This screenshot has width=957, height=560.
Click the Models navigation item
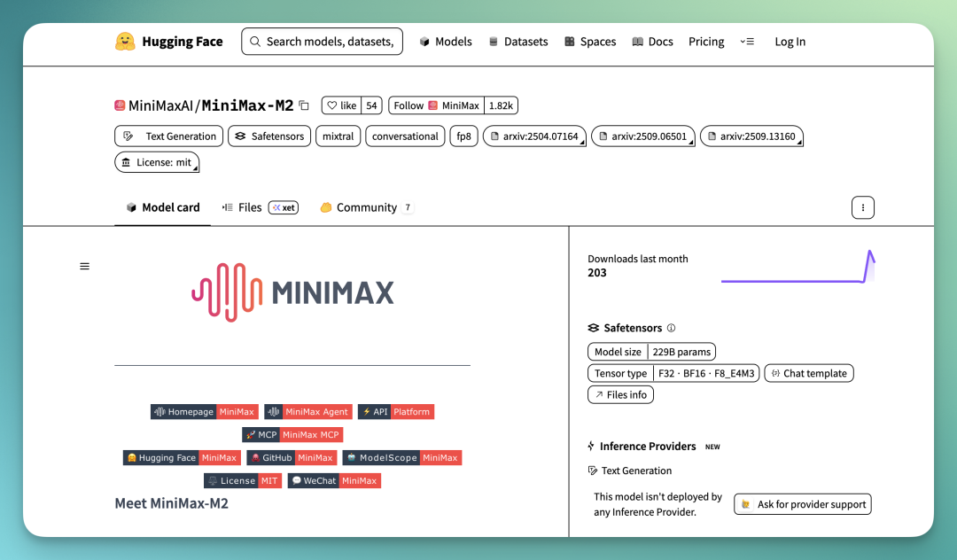coord(446,42)
